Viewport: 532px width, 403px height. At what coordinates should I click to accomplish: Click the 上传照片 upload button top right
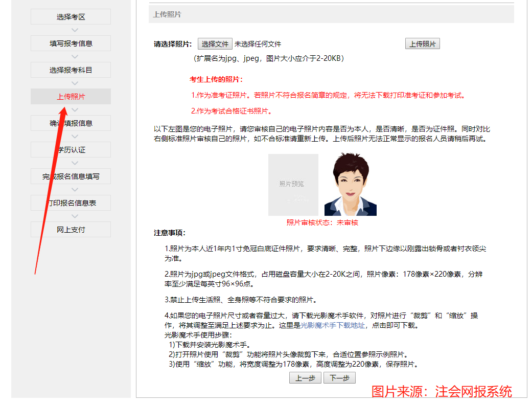coord(423,43)
